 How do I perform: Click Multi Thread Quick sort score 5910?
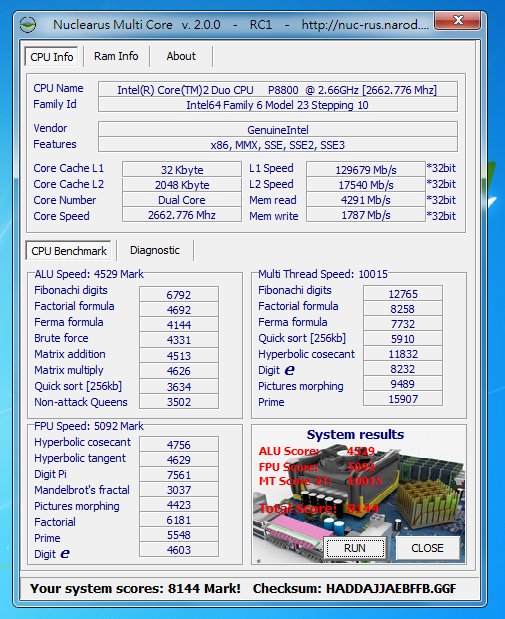[x=403, y=339]
